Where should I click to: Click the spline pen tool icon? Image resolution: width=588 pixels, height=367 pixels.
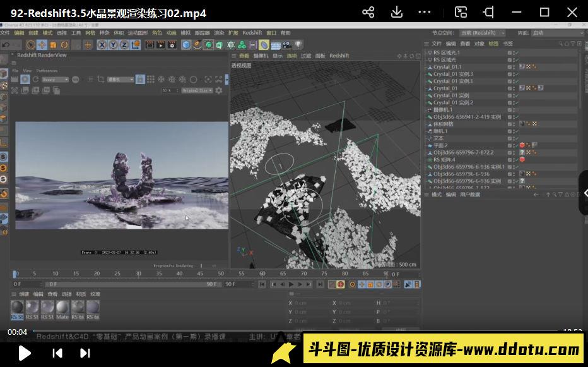coord(197,45)
